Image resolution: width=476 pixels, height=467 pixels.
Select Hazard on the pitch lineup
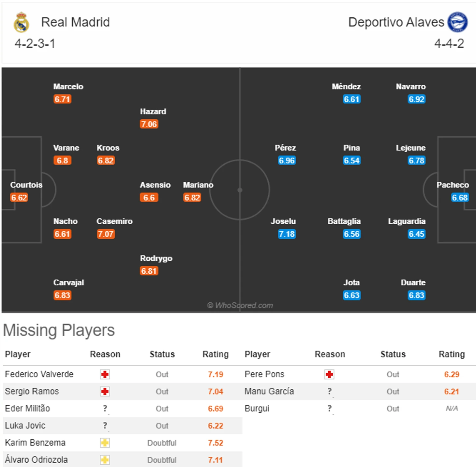point(153,112)
